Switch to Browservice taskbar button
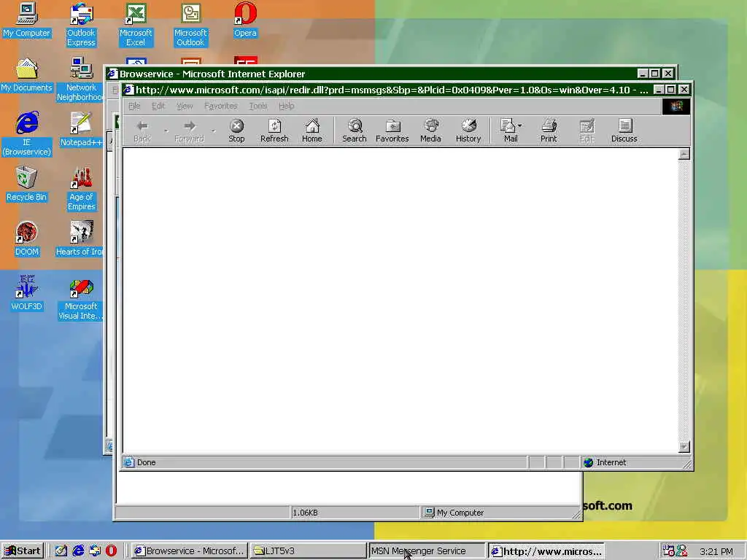 coord(189,551)
